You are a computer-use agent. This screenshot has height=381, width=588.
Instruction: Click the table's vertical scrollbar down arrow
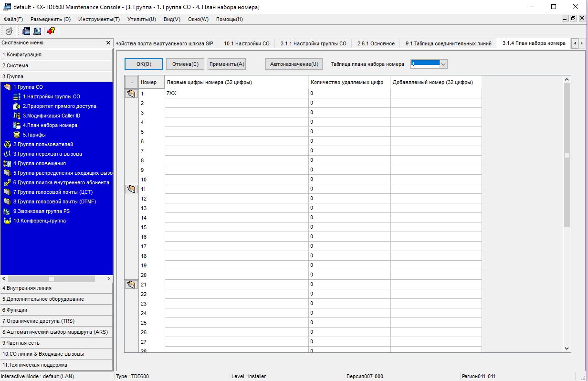coord(567,349)
